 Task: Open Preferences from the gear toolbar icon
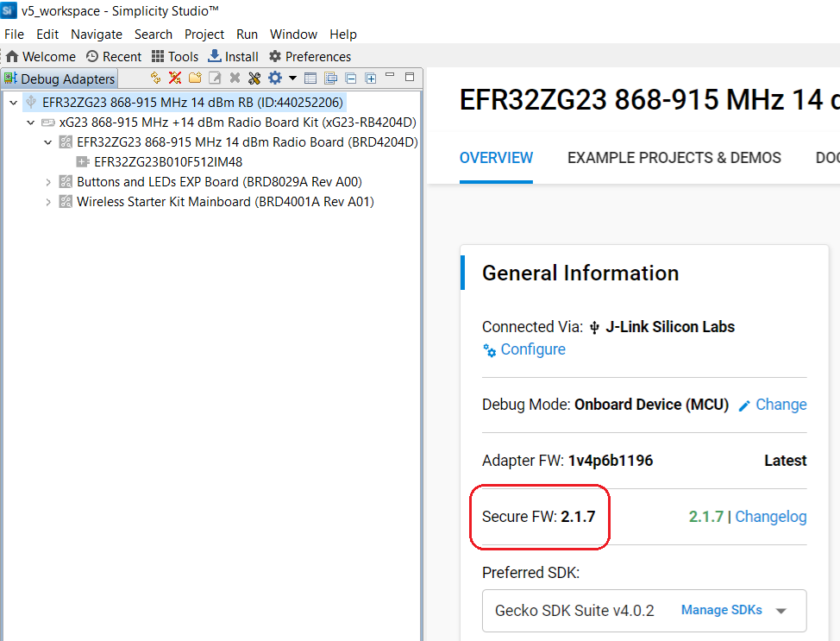point(310,56)
